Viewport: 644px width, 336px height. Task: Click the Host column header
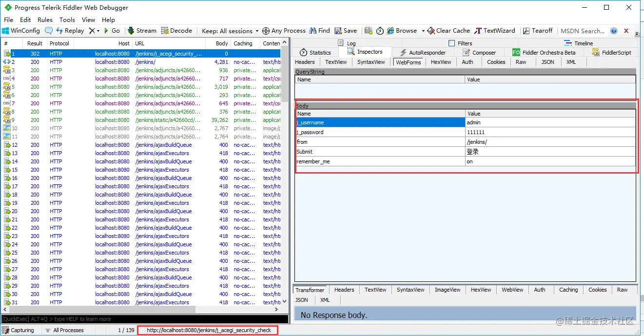(x=102, y=43)
